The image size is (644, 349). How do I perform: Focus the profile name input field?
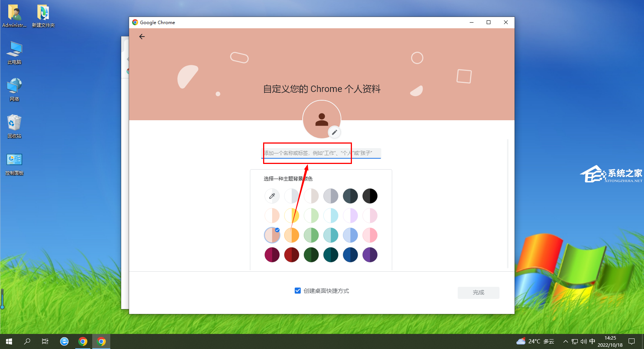(321, 153)
